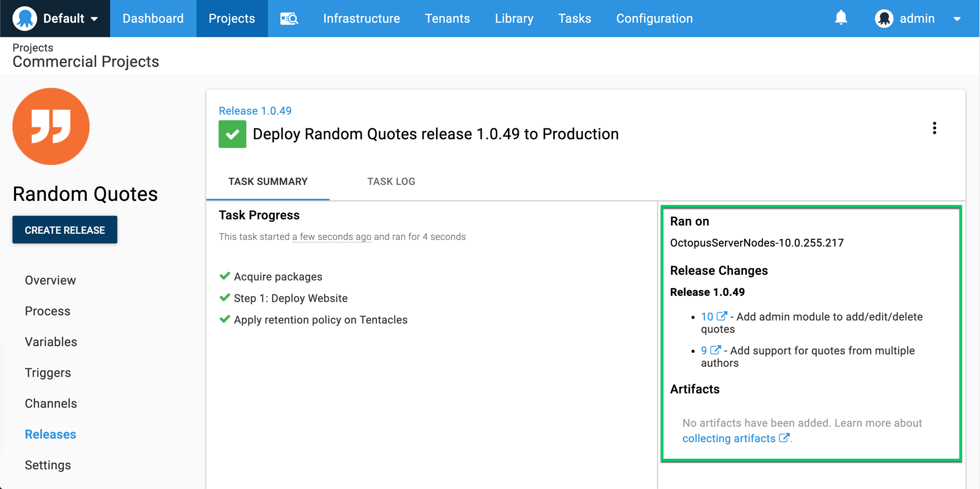
Task: Follow the collecting artifacts link
Action: 728,438
